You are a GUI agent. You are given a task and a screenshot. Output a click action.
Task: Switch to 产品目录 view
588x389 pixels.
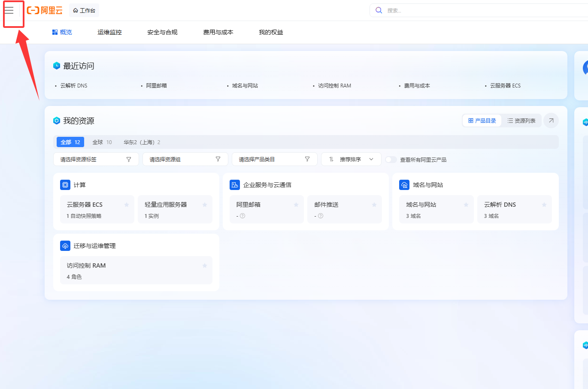click(482, 121)
